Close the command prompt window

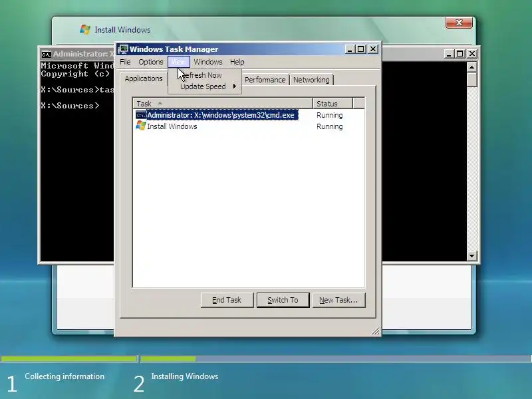472,54
